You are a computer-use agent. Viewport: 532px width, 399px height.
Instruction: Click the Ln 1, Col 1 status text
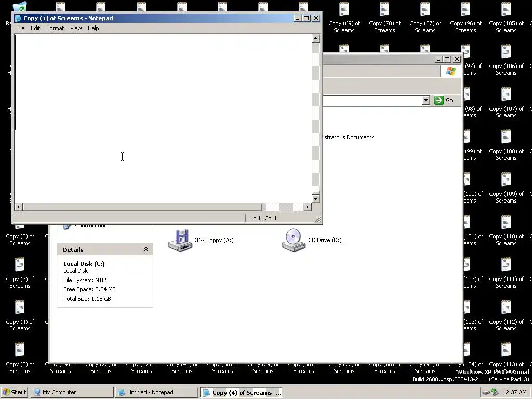[263, 218]
